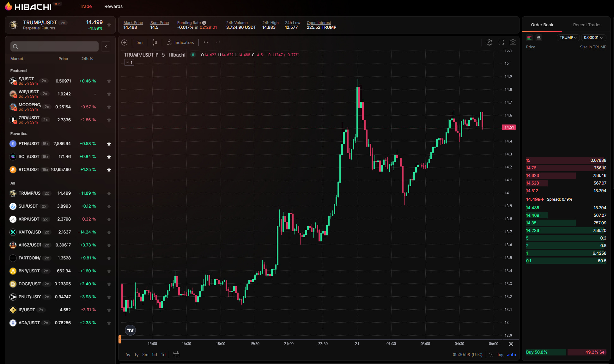This screenshot has height=364, width=614.
Task: Open the go-to-date calendar icon
Action: 176,355
